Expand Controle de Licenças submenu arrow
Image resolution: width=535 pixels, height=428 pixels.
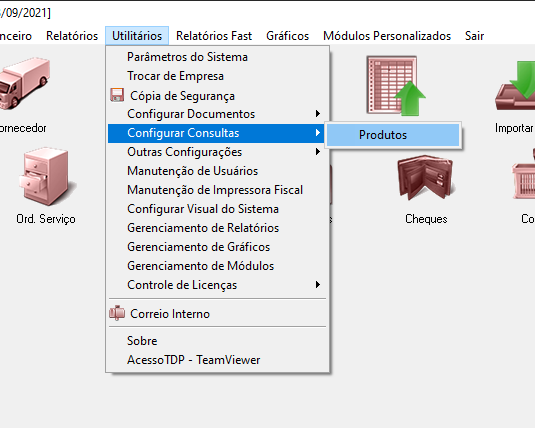pos(318,285)
